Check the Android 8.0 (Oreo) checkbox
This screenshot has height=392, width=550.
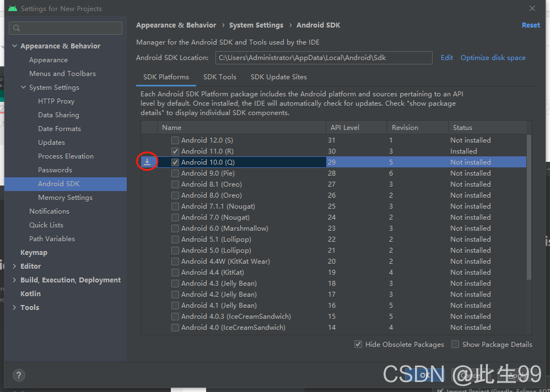coord(175,195)
